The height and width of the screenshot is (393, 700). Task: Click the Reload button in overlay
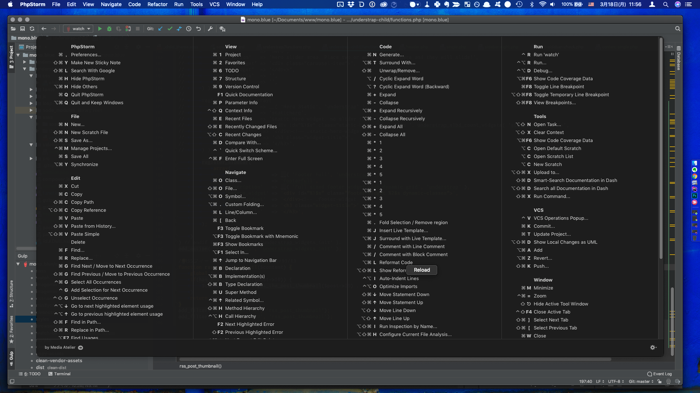coord(422,270)
